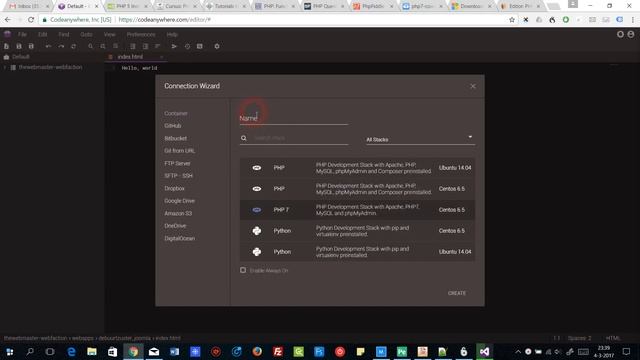Screen dimensions: 640x360
Task: Open the Goto menu
Action: (x=86, y=34)
